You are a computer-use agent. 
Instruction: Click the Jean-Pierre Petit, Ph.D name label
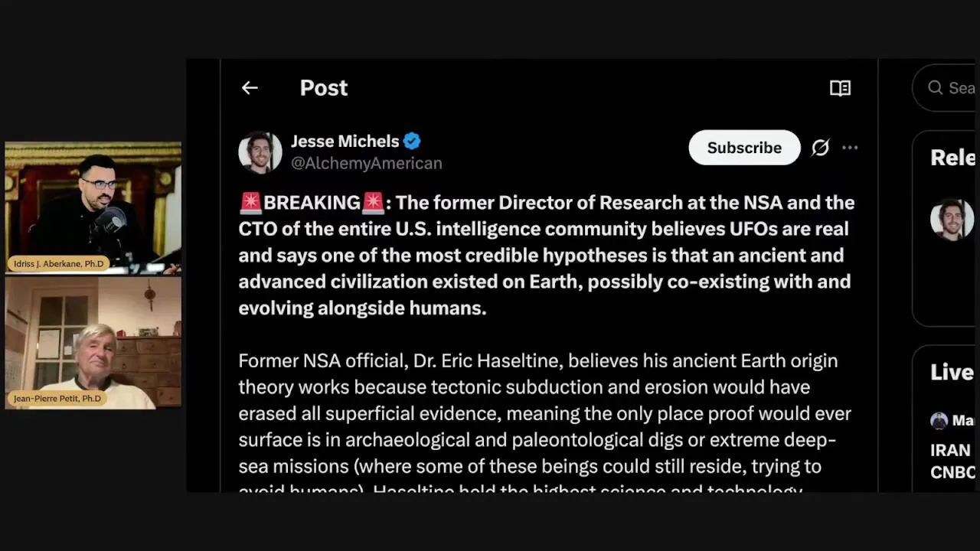(57, 399)
